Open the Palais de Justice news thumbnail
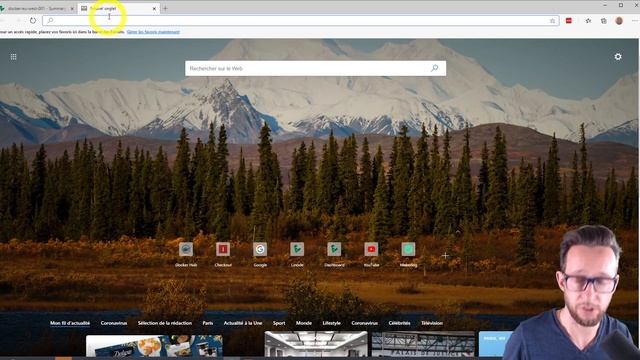The image size is (640, 360). [x=423, y=344]
